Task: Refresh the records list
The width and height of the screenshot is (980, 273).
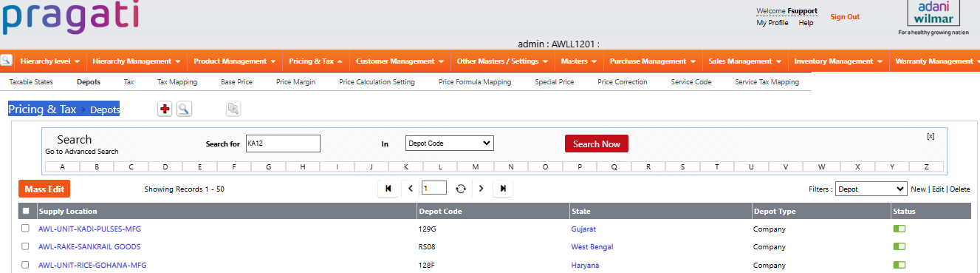Action: tap(461, 189)
